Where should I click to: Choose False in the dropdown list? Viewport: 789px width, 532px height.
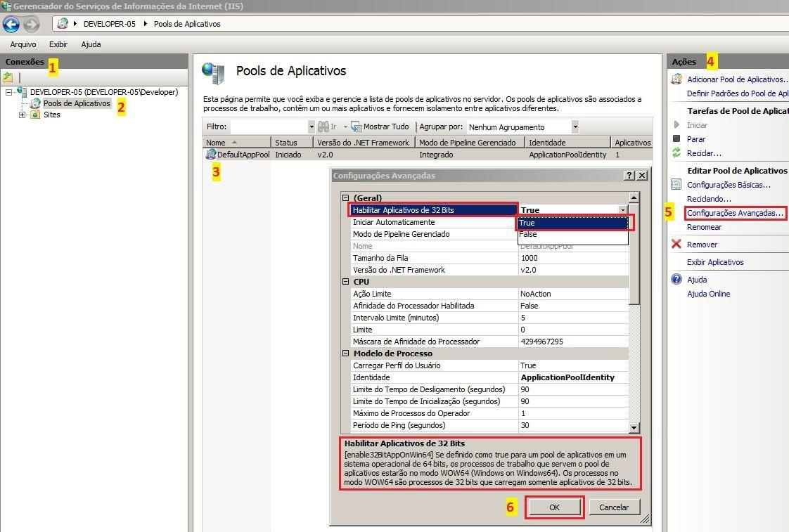tap(573, 234)
